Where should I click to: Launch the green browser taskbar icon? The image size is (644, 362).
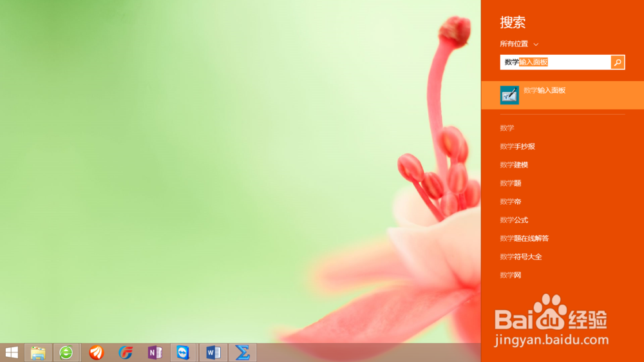[66, 352]
